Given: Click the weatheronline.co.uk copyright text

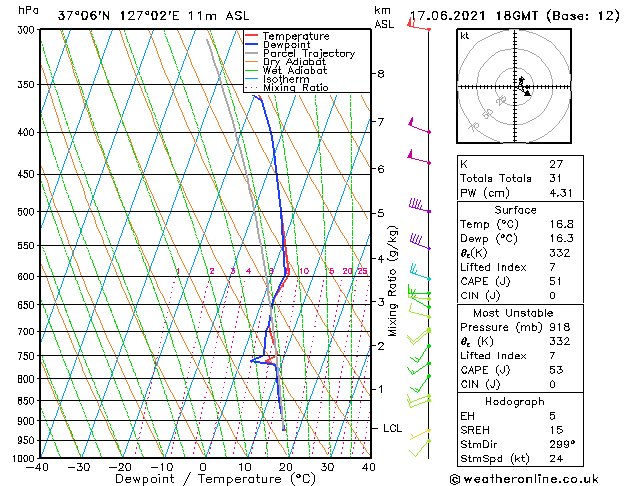Looking at the screenshot, I should pyautogui.click(x=524, y=479).
